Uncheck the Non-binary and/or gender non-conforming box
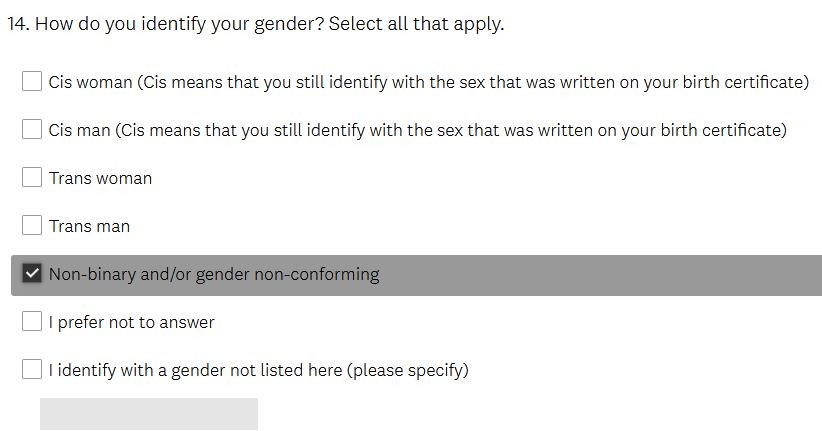Image resolution: width=822 pixels, height=431 pixels. 32,273
